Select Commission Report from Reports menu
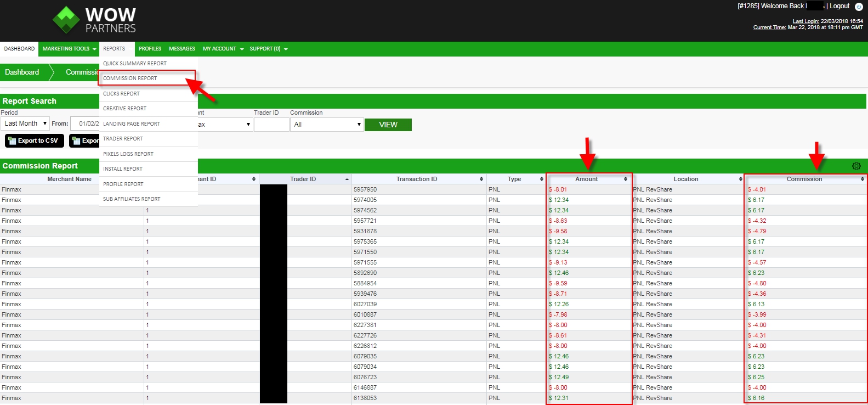This screenshot has height=405, width=868. coord(130,78)
